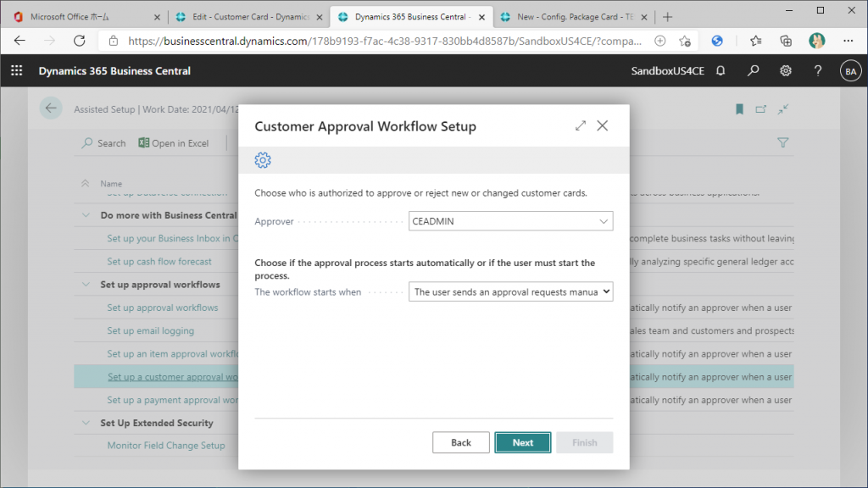Image resolution: width=868 pixels, height=488 pixels.
Task: Switch to the New - Config. Package Card tab
Action: 575,17
